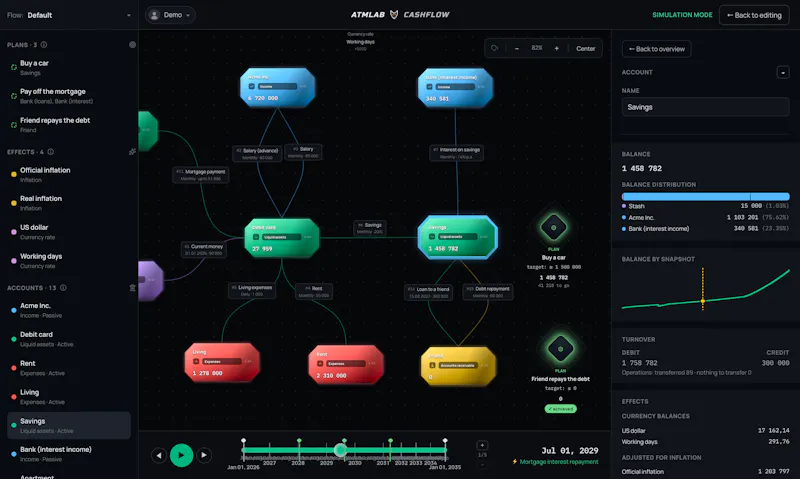800x479 pixels.
Task: Select the Debt repayment transfer label
Action: point(488,292)
